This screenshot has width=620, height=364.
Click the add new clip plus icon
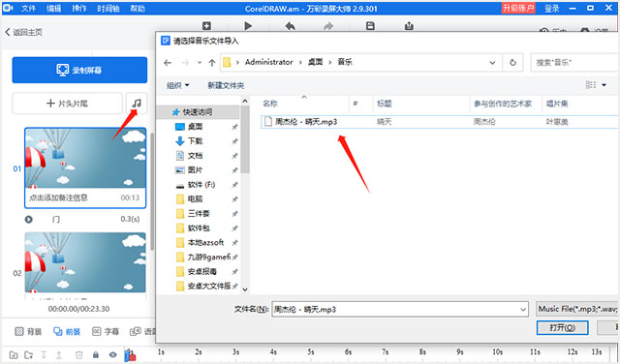pos(206,26)
